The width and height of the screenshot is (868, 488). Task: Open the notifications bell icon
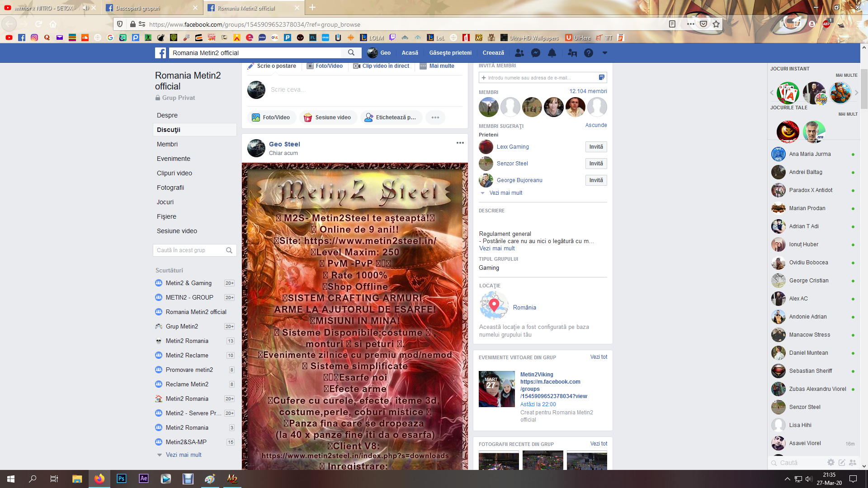(552, 53)
